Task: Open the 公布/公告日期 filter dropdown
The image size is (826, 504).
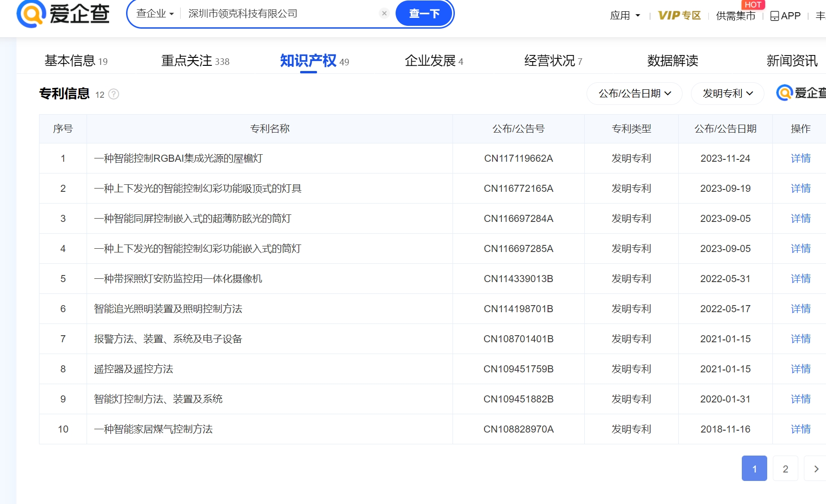Action: [x=634, y=94]
